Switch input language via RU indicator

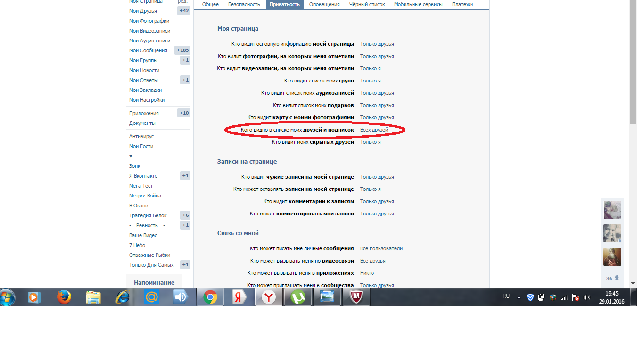click(x=506, y=296)
